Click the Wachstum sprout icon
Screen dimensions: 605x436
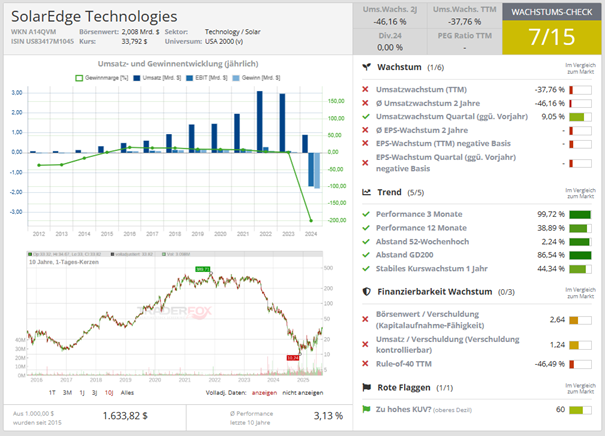pyautogui.click(x=366, y=67)
